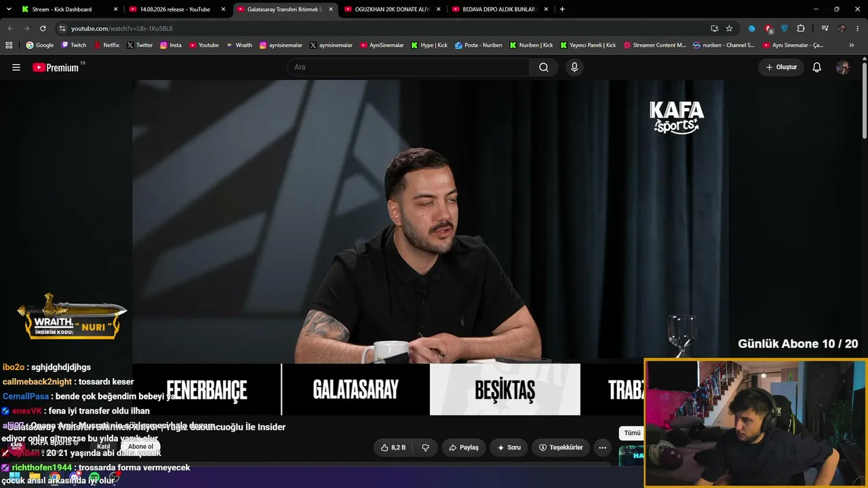
Task: Click the Nuriben | Kick bookmark
Action: click(x=531, y=45)
